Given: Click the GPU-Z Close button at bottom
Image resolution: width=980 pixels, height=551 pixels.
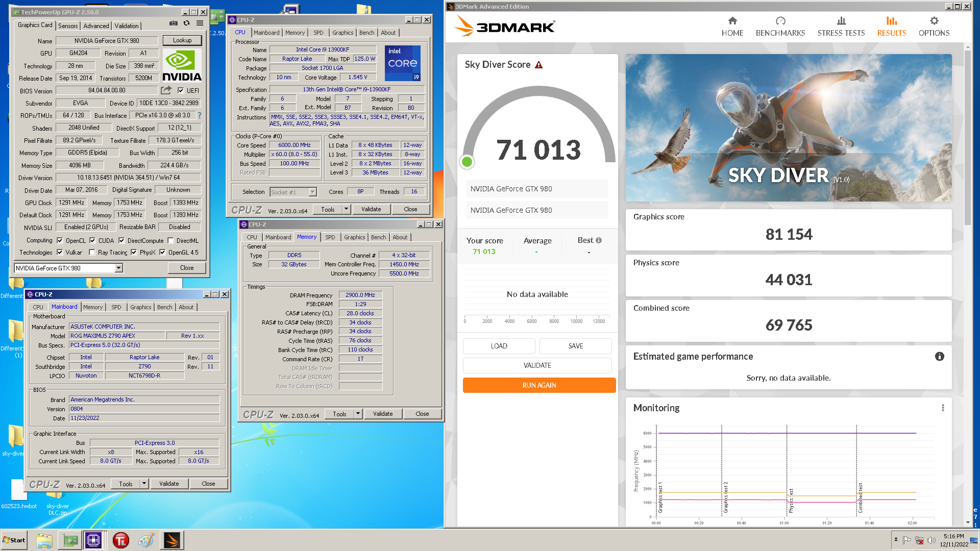Looking at the screenshot, I should coord(187,268).
